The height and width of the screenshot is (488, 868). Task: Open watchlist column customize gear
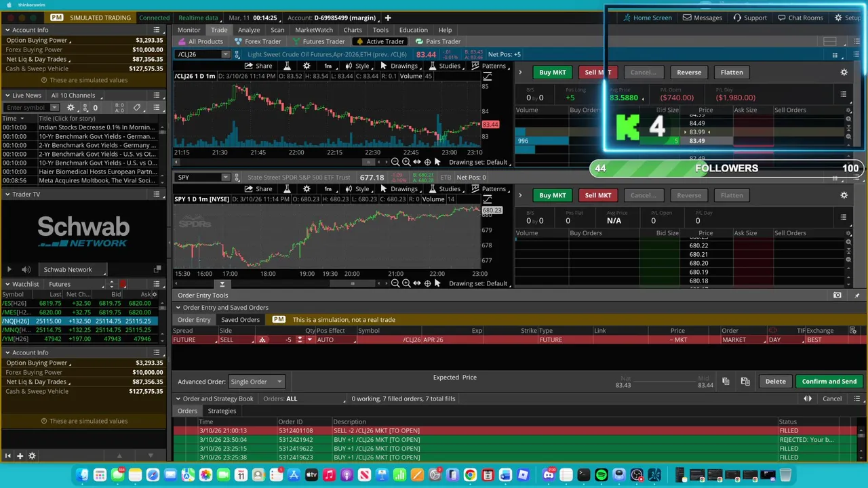tap(154, 294)
